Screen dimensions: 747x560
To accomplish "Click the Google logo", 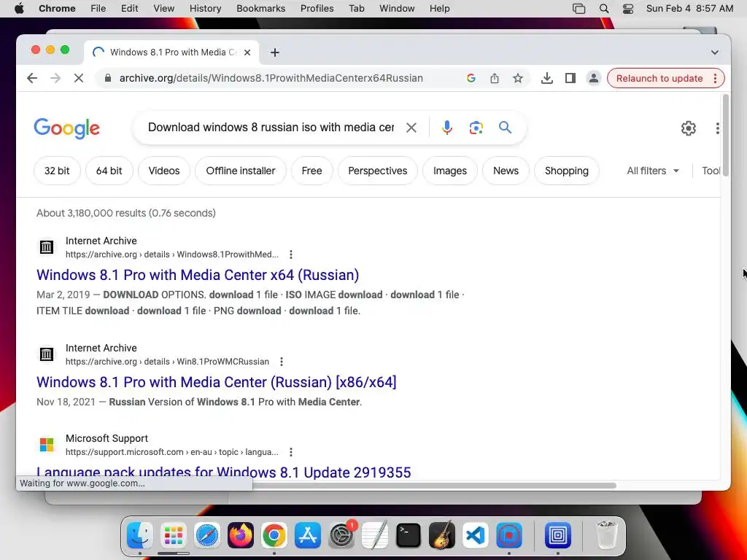I will [66, 128].
